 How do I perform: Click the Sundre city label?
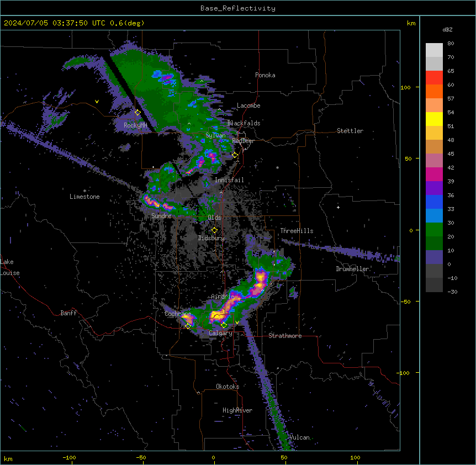click(x=161, y=216)
